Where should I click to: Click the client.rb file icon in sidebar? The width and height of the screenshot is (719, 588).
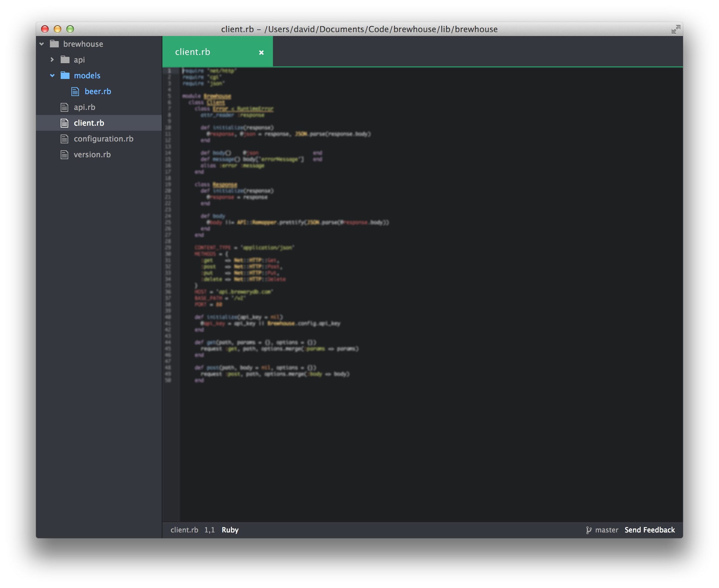(64, 123)
